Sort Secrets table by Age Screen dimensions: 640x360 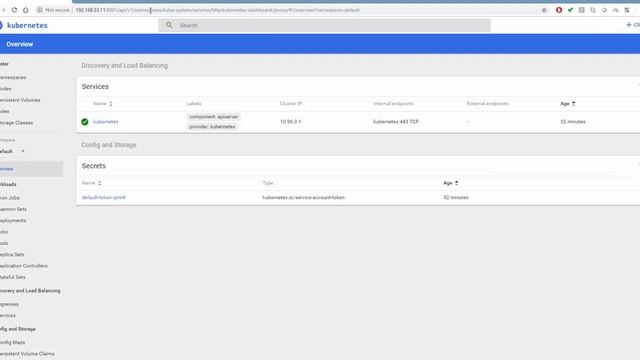[451, 183]
